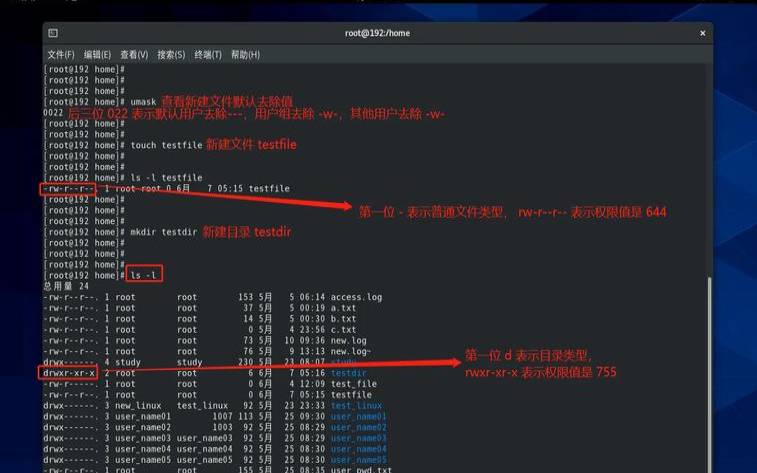Image resolution: width=757 pixels, height=473 pixels.
Task: Click the 'touch testfile' command line
Action: (x=166, y=145)
